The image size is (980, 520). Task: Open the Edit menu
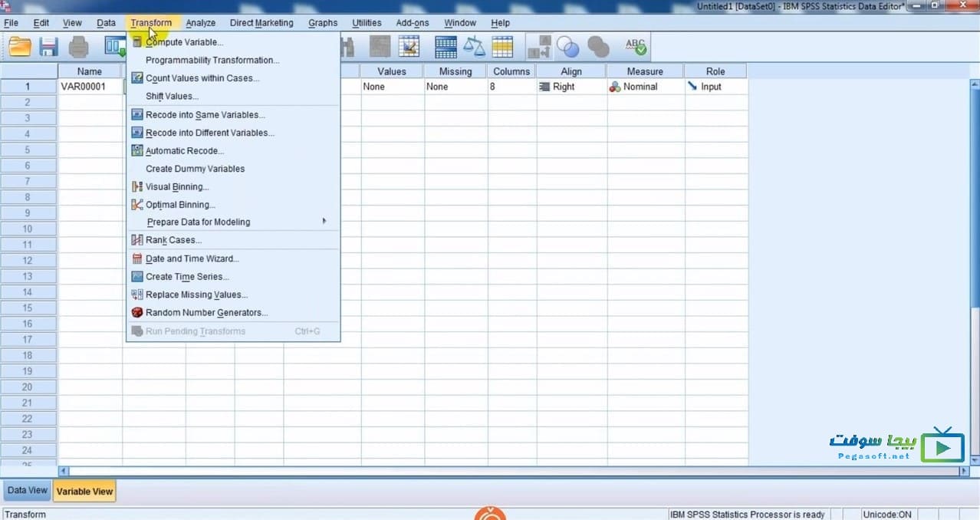tap(41, 23)
